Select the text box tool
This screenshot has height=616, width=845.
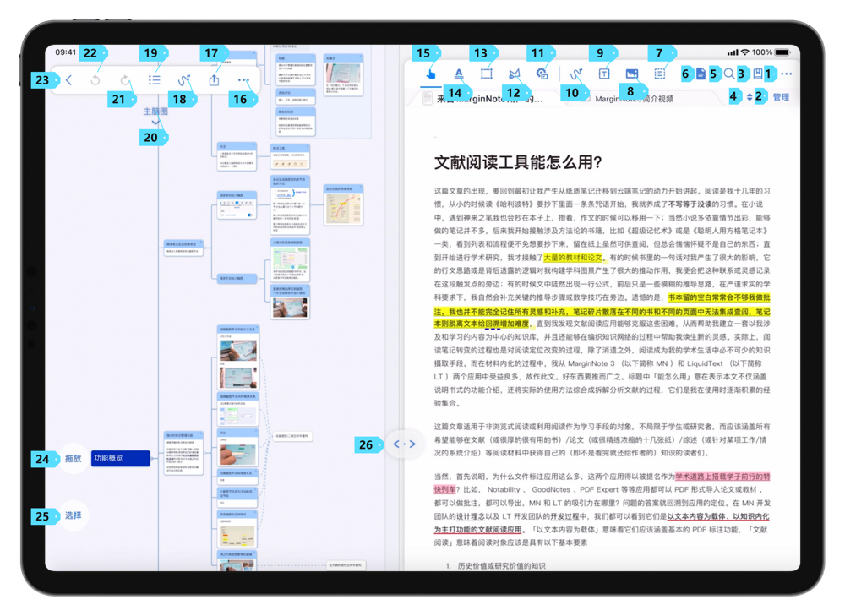point(603,74)
